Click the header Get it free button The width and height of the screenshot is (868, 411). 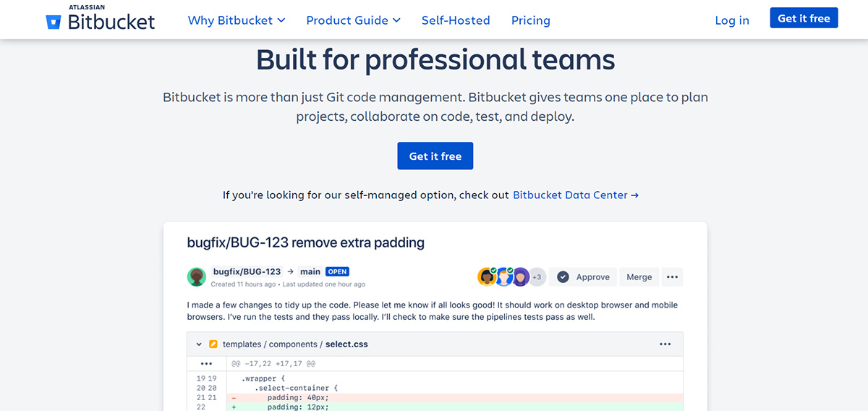pos(804,18)
